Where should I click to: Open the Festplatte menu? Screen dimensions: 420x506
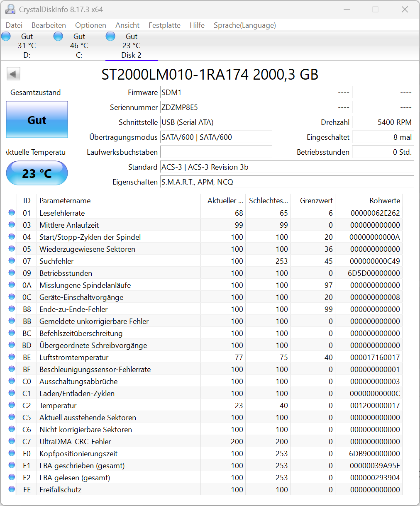click(164, 25)
